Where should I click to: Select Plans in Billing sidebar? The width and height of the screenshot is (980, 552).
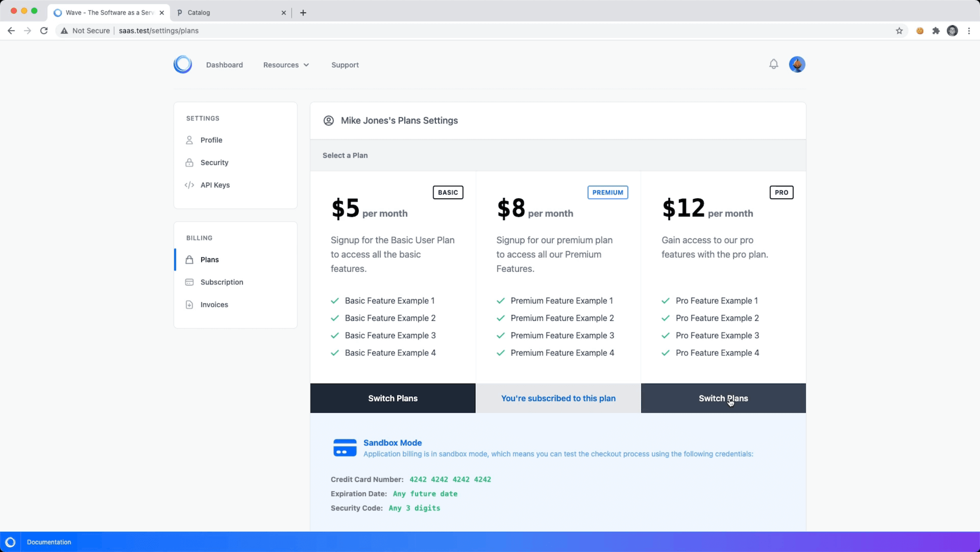(x=210, y=259)
